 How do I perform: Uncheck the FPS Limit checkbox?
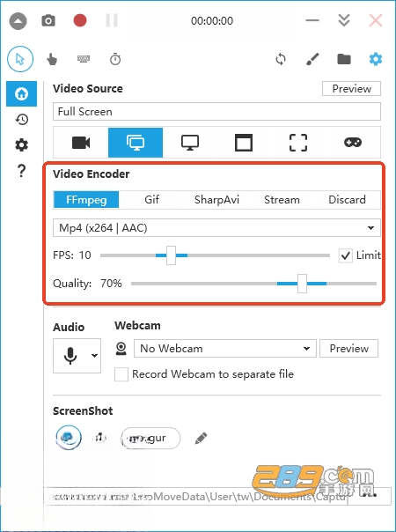345,255
